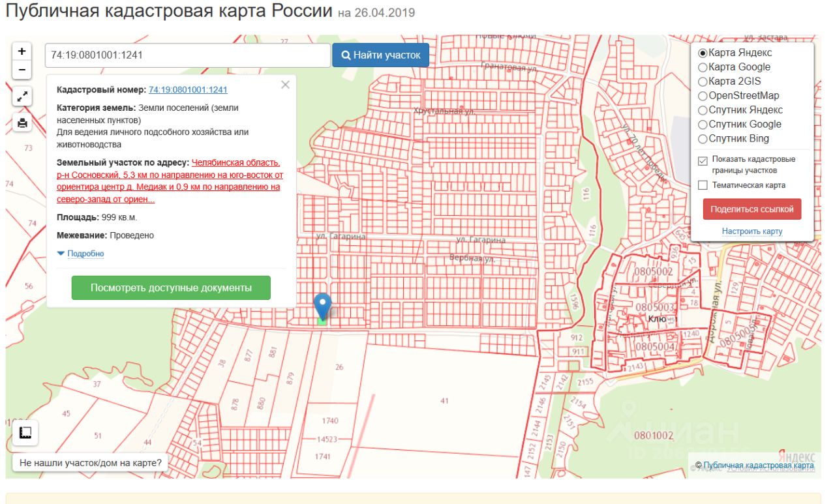
Task: Focus the cadastral number search field
Action: [x=188, y=55]
